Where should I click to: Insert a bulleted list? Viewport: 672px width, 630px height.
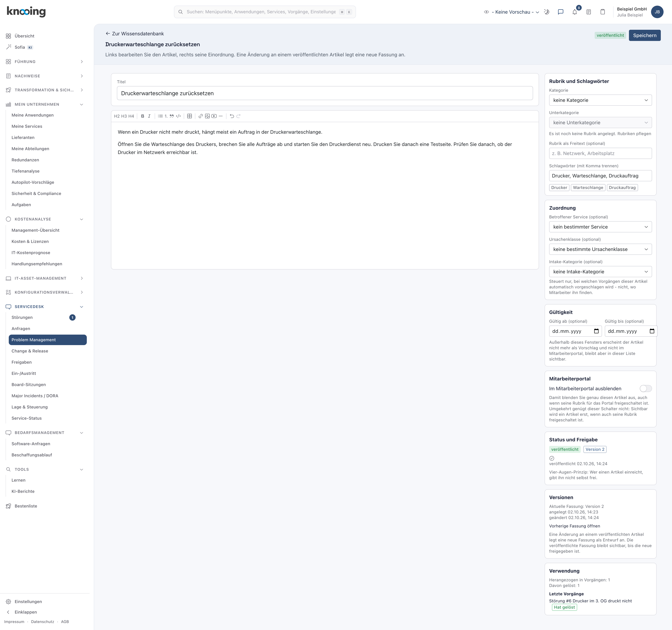(160, 116)
